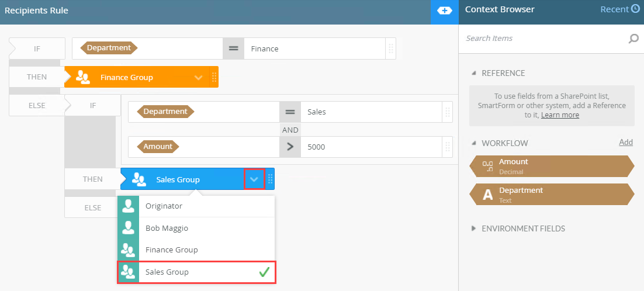644x291 pixels.
Task: Click the greater-than operator for Amount
Action: (290, 147)
